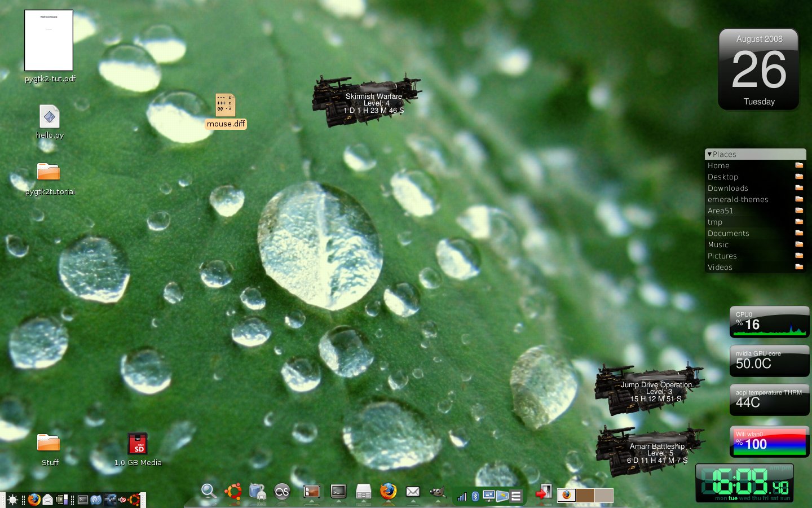Image resolution: width=812 pixels, height=508 pixels.
Task: Launch GIMP from the dock
Action: tap(437, 492)
